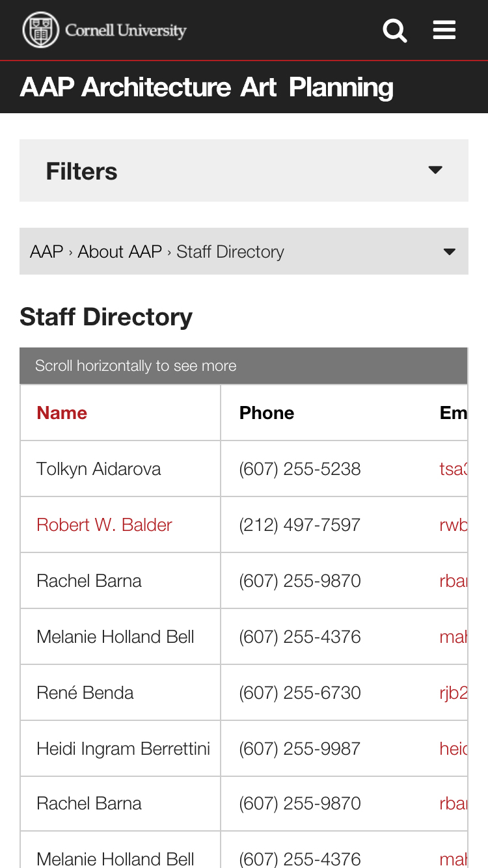
Task: Click René Benda's email link
Action: [x=454, y=693]
